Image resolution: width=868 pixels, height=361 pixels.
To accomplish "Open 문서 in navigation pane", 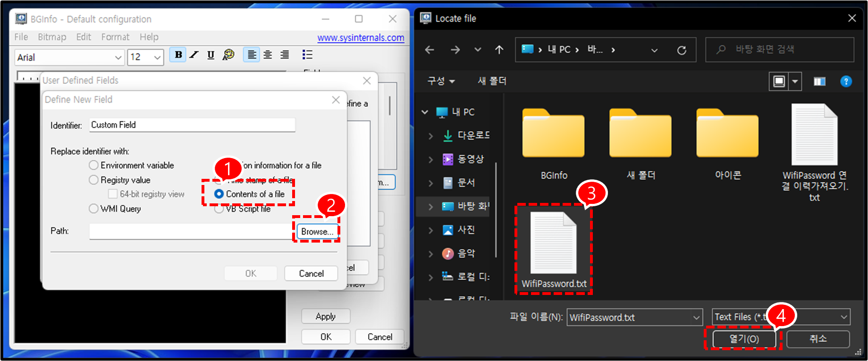I will point(459,183).
